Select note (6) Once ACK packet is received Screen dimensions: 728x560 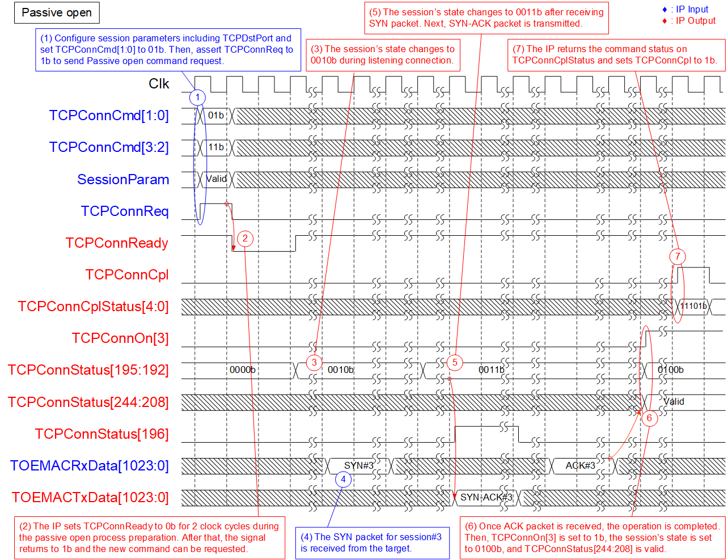[x=592, y=537]
